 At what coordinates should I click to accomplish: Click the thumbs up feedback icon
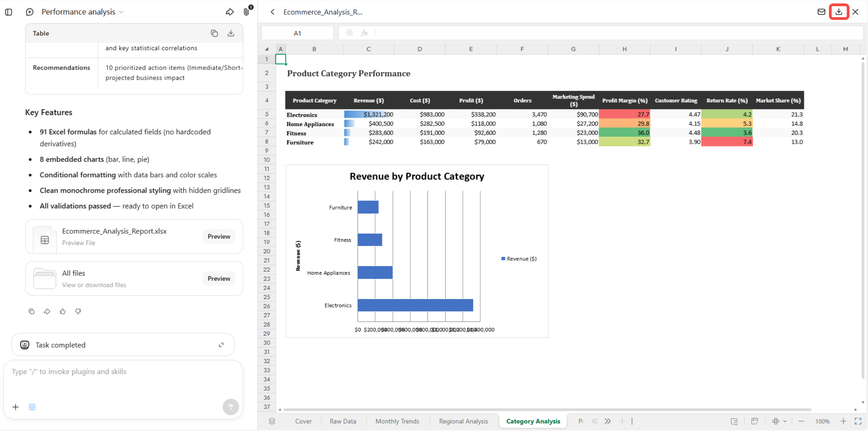(x=63, y=311)
